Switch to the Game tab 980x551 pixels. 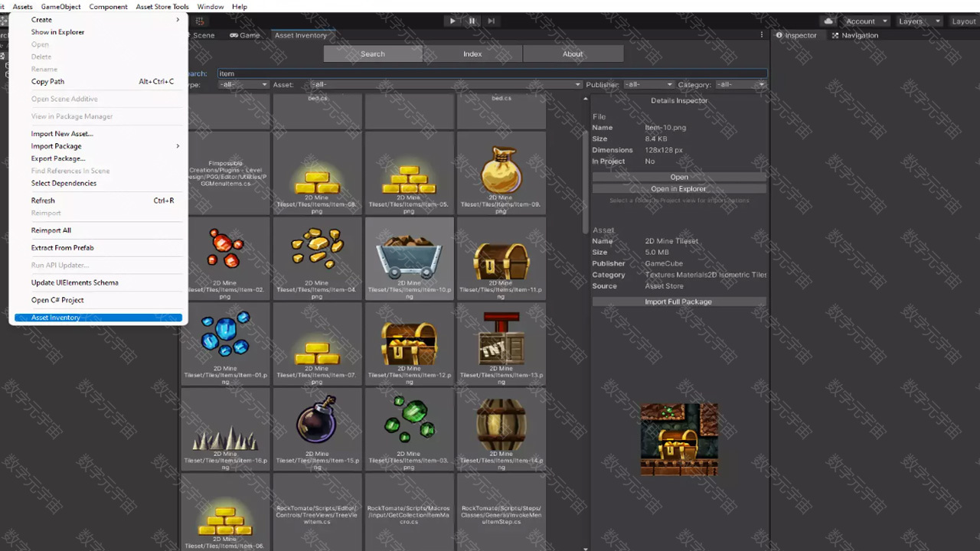pyautogui.click(x=245, y=35)
